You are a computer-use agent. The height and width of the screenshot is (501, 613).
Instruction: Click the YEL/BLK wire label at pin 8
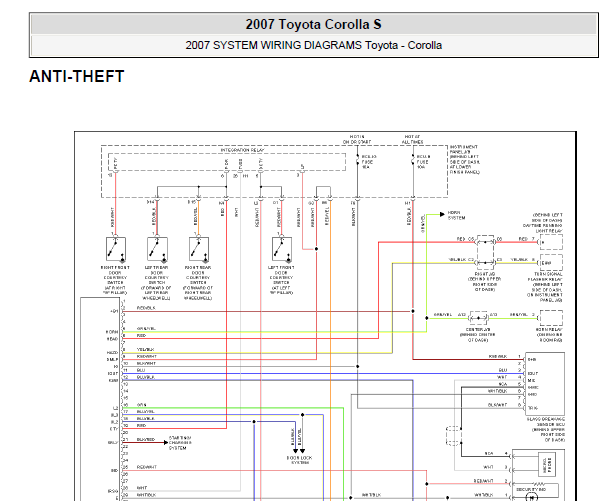145,349
